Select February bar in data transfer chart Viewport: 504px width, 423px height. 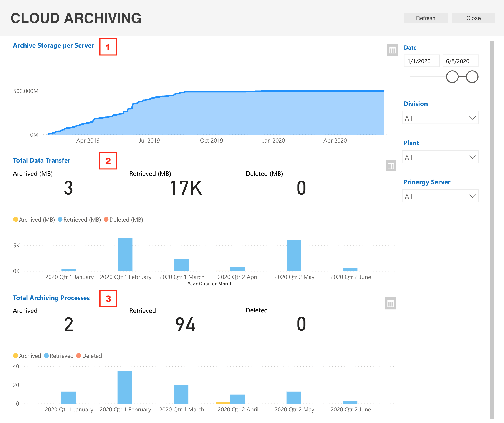[x=125, y=254]
